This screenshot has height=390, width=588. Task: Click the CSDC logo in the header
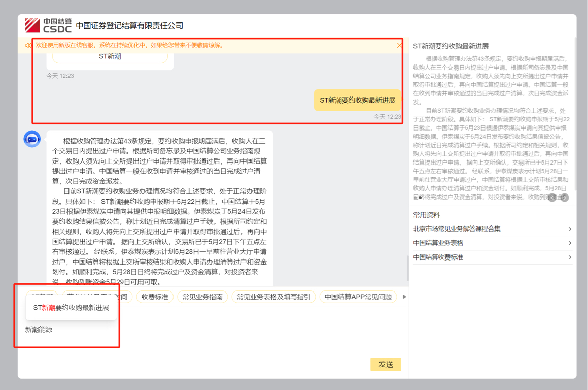tap(48, 25)
